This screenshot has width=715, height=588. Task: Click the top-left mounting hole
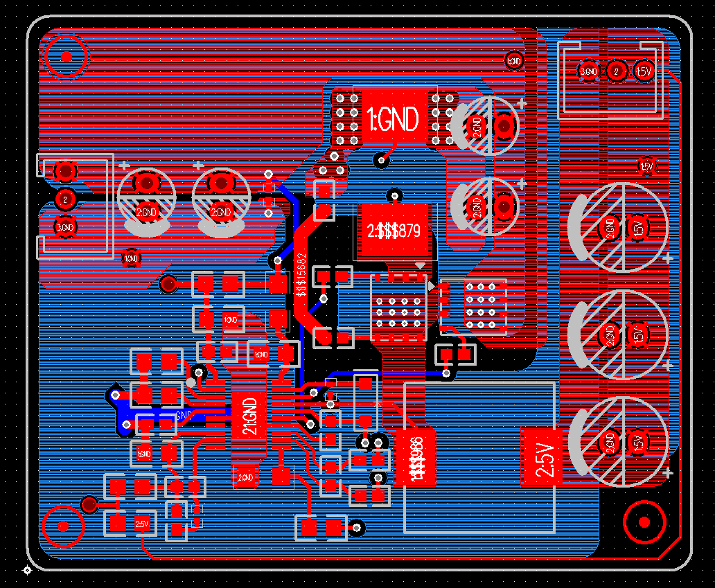[67, 57]
